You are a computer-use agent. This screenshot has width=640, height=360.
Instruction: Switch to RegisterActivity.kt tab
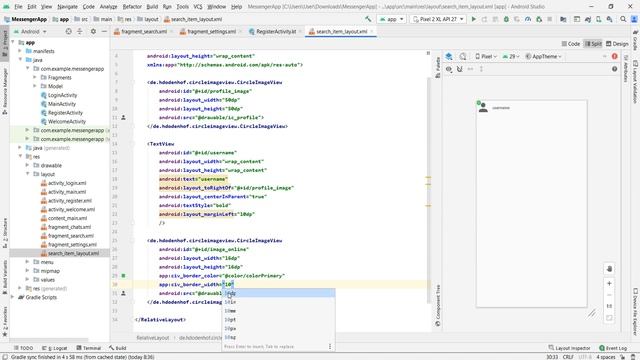tap(276, 31)
